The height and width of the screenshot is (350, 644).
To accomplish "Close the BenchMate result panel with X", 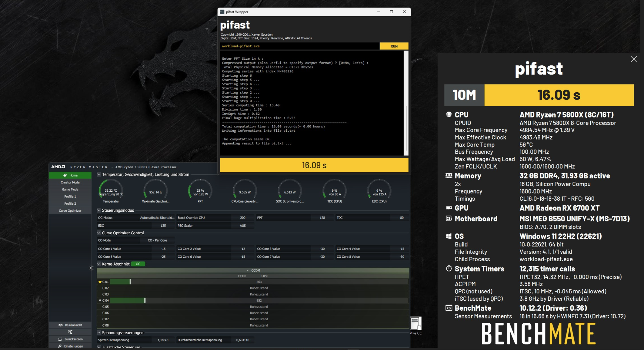I will coord(633,59).
